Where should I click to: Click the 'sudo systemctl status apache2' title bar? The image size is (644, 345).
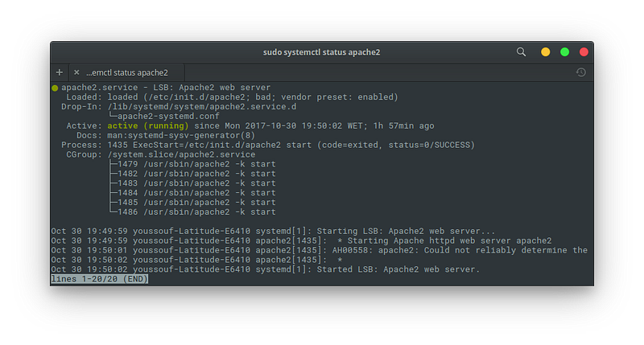(x=321, y=52)
